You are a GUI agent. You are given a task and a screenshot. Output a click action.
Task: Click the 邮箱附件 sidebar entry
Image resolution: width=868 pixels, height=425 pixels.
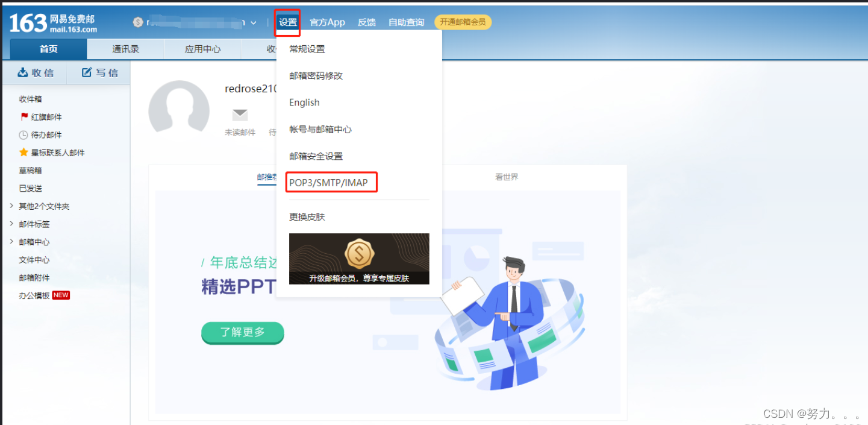[x=33, y=277]
